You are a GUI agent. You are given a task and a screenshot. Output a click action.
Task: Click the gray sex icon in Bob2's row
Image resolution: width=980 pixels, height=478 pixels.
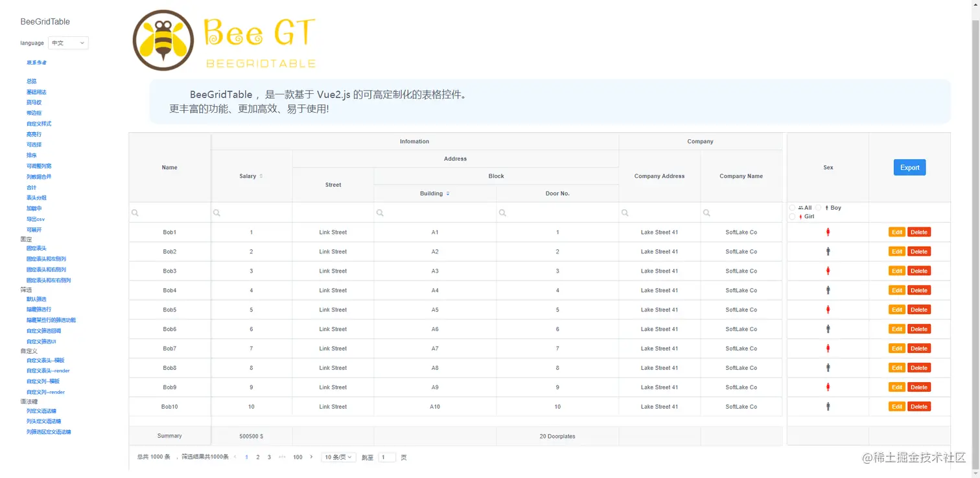pos(828,251)
